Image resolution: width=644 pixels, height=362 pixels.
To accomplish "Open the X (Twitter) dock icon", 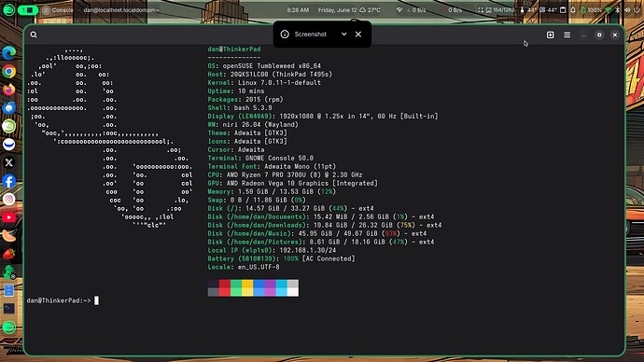I will click(x=9, y=162).
